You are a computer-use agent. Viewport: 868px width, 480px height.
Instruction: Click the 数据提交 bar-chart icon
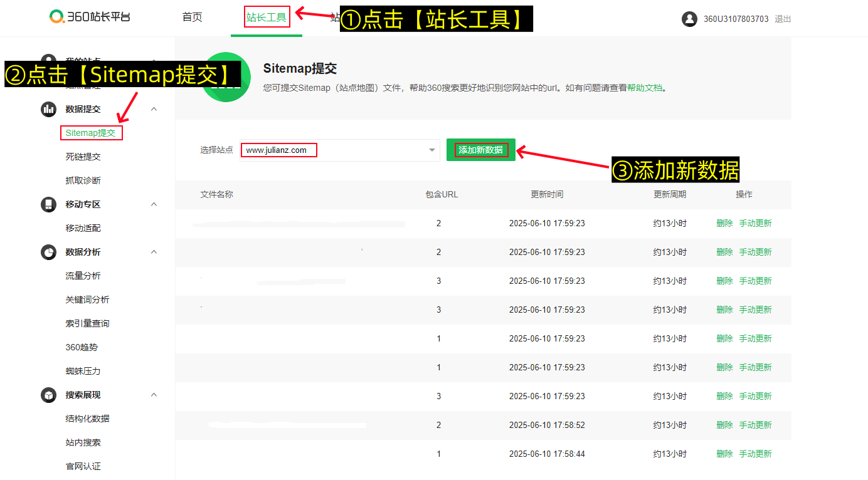[x=48, y=108]
